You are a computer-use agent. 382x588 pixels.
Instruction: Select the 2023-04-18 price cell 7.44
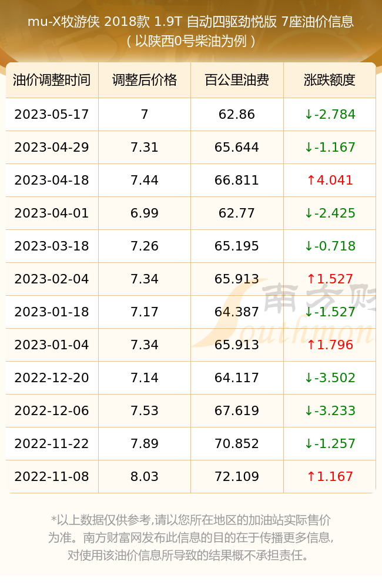[x=145, y=181]
